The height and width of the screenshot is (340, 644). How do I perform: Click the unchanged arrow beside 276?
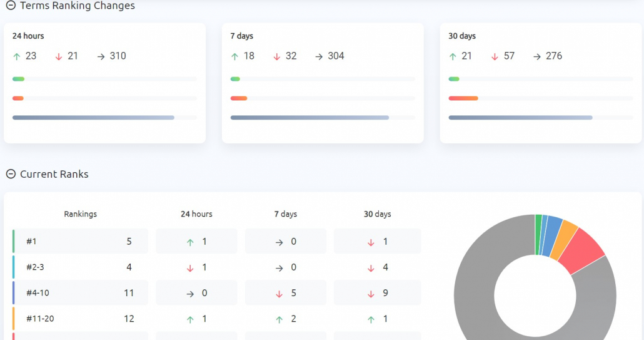coord(537,56)
